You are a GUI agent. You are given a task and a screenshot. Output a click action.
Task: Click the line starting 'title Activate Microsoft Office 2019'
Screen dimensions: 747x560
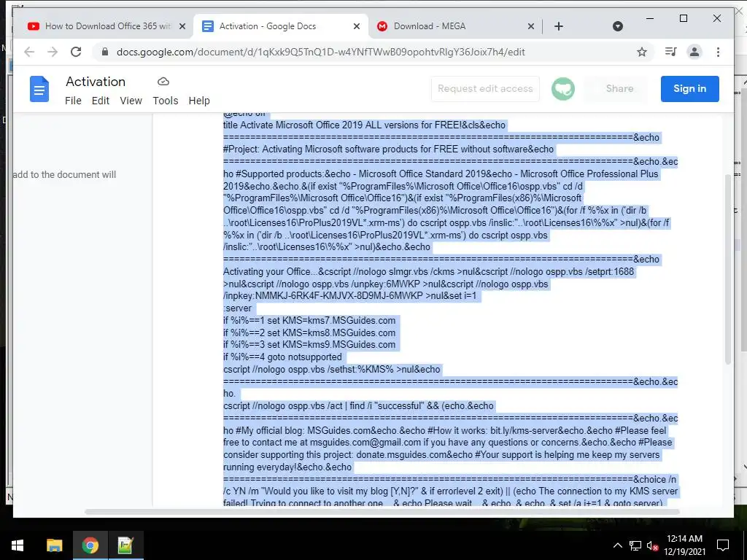[x=365, y=125]
